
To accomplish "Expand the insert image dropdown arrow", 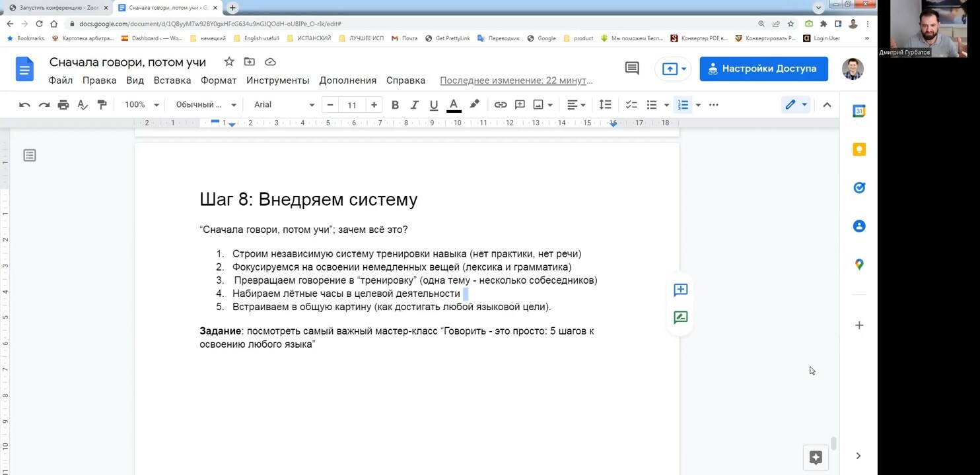I will (550, 105).
